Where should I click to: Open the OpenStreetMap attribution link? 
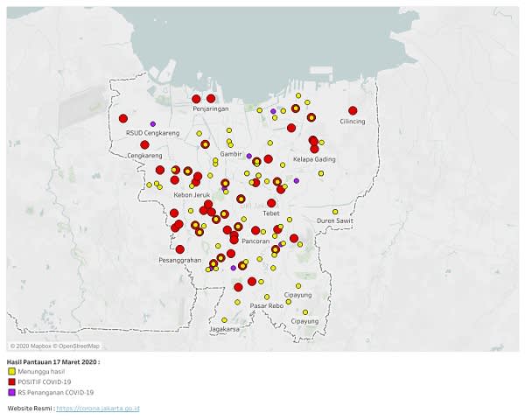pyautogui.click(x=80, y=346)
